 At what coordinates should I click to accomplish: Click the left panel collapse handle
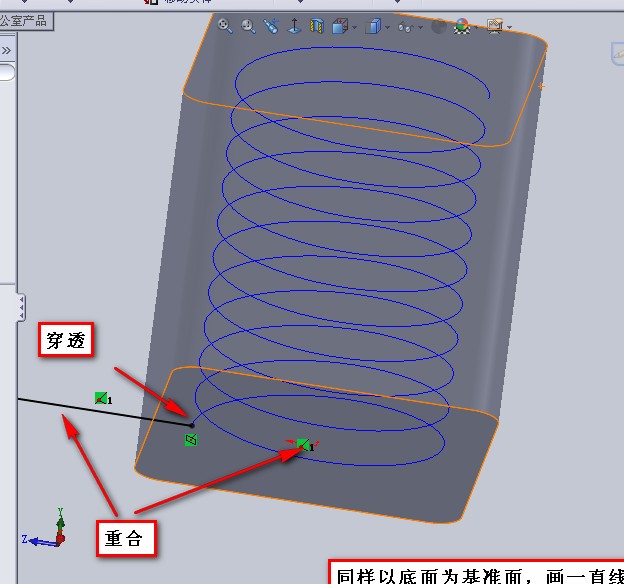click(21, 307)
